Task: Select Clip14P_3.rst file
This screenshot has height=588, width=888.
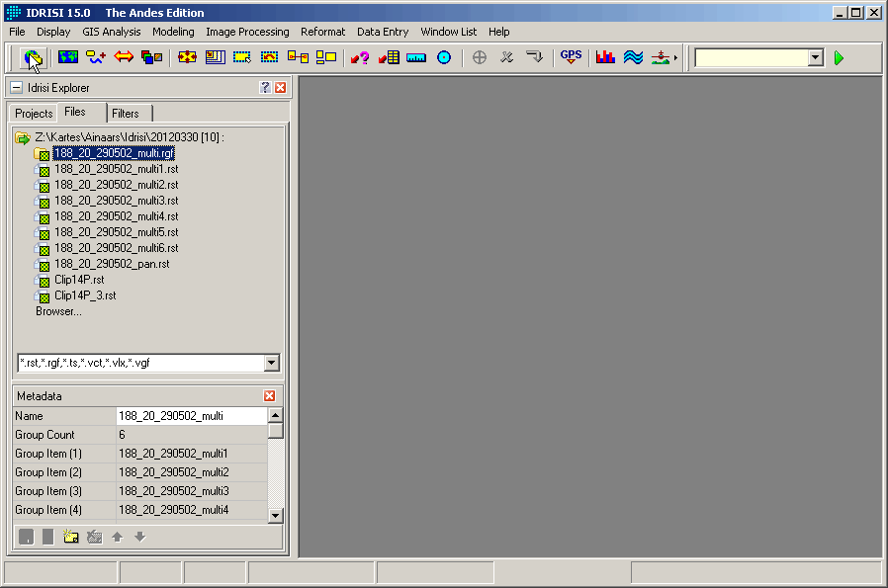Action: pos(85,295)
